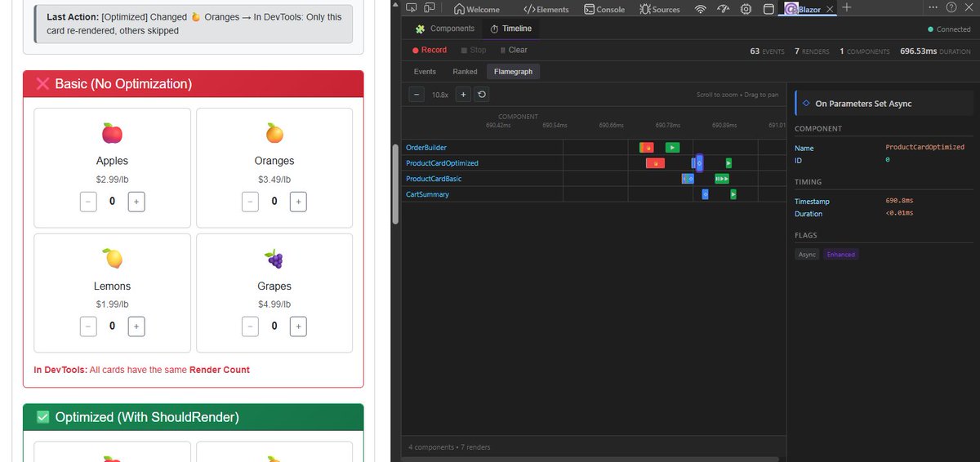
Task: Open DevTools help question icon
Action: pyautogui.click(x=951, y=7)
